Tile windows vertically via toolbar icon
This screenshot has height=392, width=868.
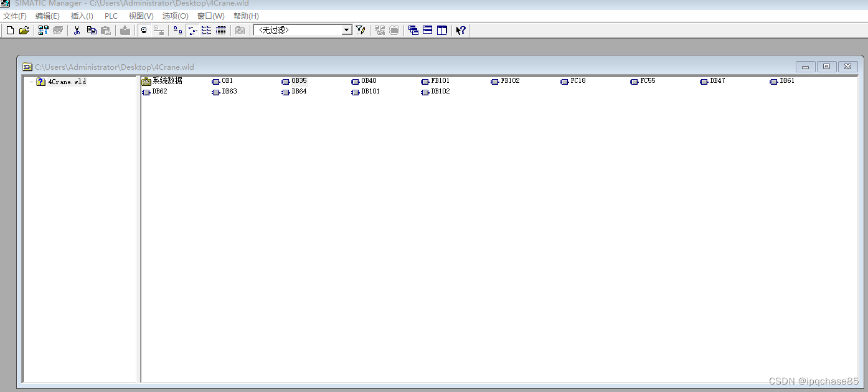click(442, 30)
